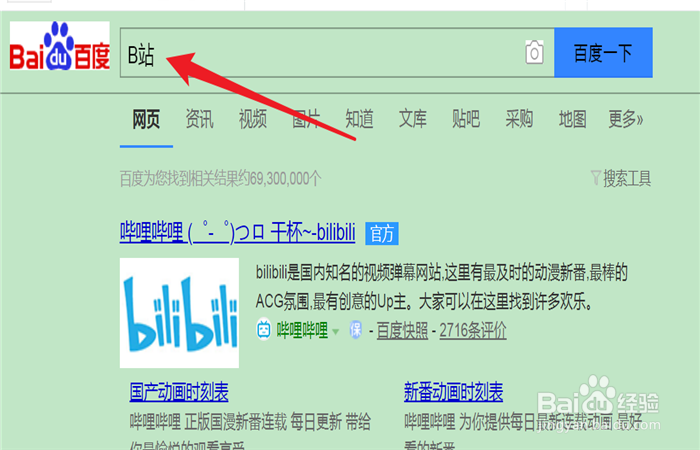Open 搜索工具 search tools
The image size is (700, 450).
pos(627,179)
